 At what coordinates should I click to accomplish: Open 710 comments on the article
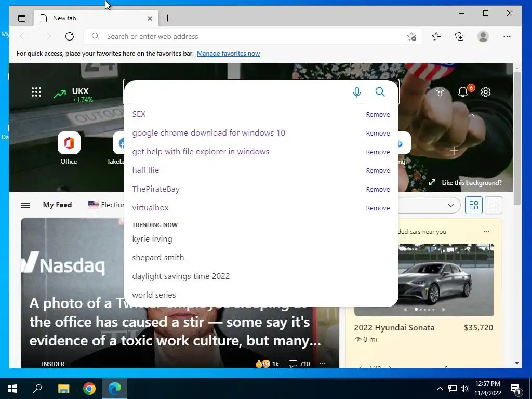coord(299,364)
